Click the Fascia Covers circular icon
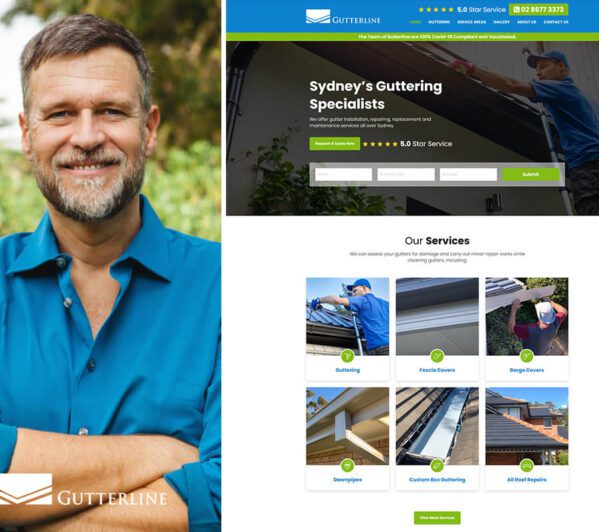 [437, 356]
